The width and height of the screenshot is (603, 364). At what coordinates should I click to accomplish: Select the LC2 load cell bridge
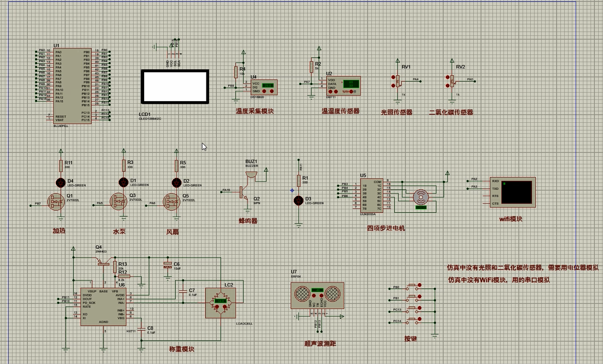tap(221, 303)
